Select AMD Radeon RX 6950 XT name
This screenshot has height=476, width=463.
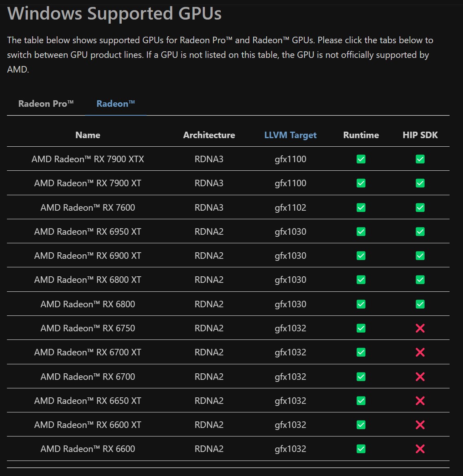tap(88, 231)
